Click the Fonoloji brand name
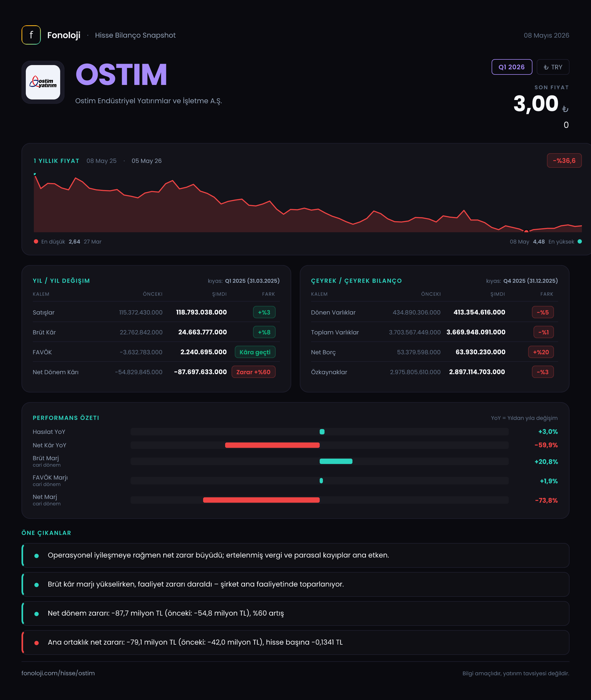Viewport: 591px width, 700px height. (x=64, y=35)
